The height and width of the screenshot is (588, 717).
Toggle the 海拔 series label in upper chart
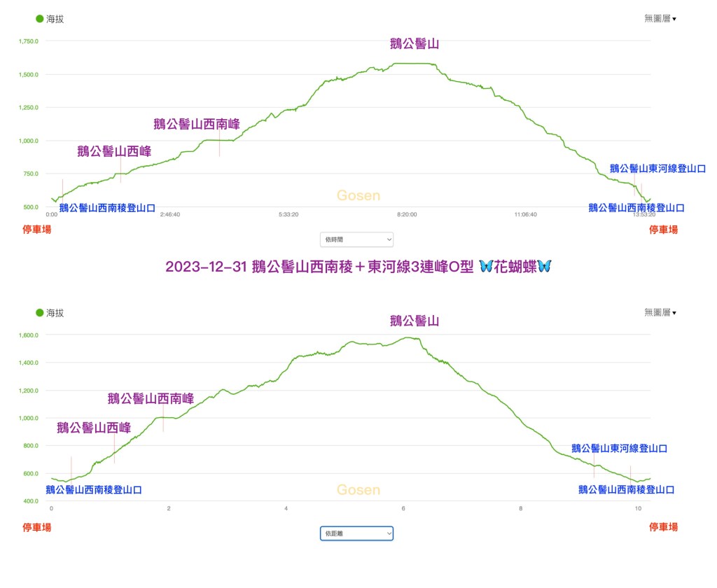55,19
